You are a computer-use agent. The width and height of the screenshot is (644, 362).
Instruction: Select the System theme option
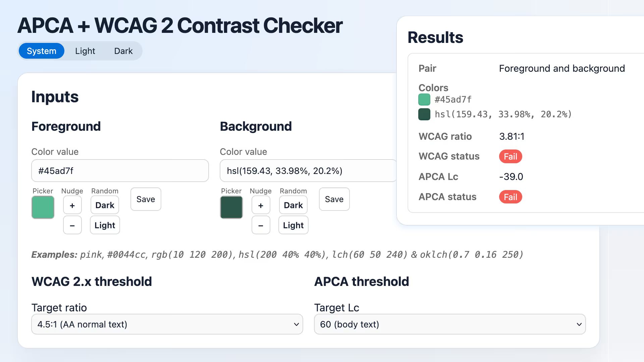pyautogui.click(x=41, y=51)
